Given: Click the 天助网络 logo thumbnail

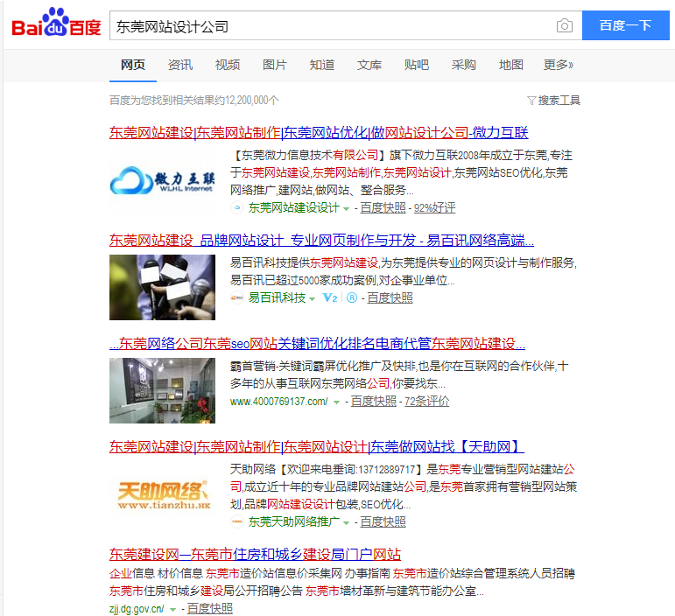Looking at the screenshot, I should (164, 494).
